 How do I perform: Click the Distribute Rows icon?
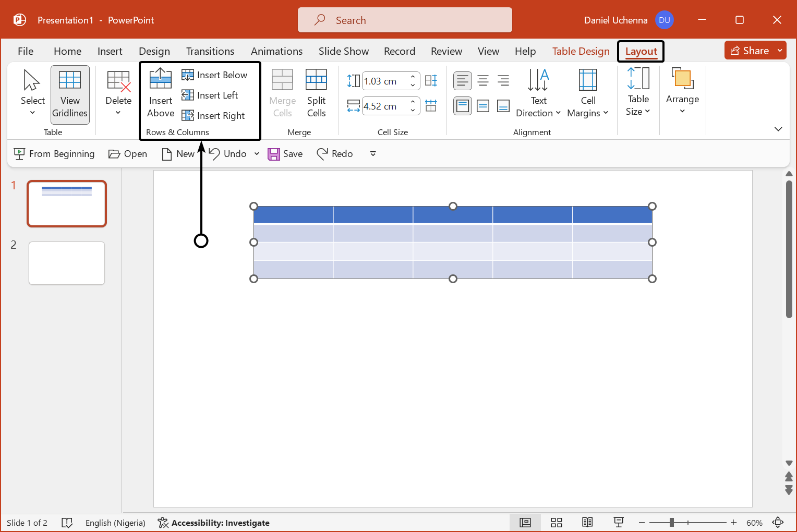coord(431,81)
